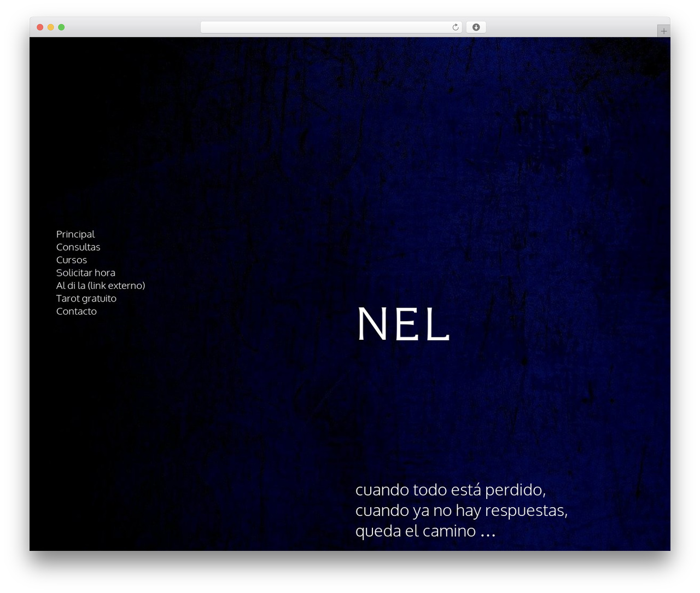This screenshot has height=593, width=700.
Task: Add a new tab with the plus button
Action: click(664, 31)
